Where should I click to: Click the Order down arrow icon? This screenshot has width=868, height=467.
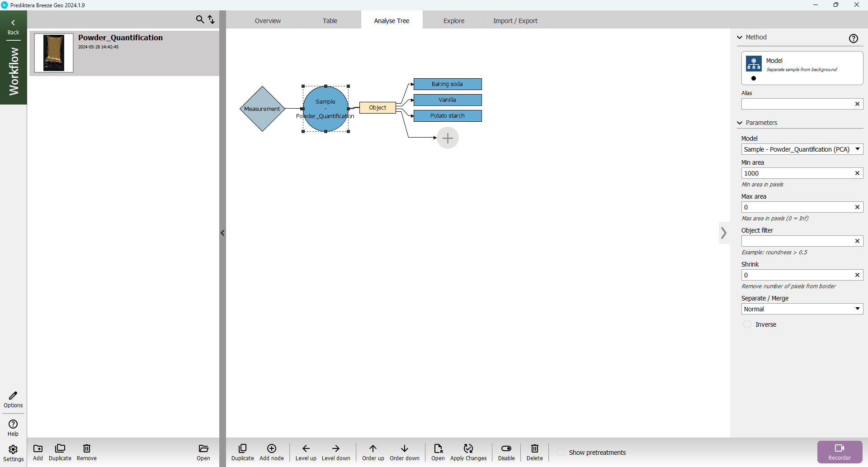pyautogui.click(x=404, y=452)
